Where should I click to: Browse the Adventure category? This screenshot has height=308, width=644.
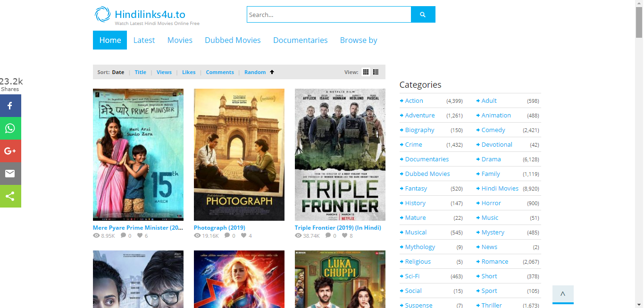420,115
